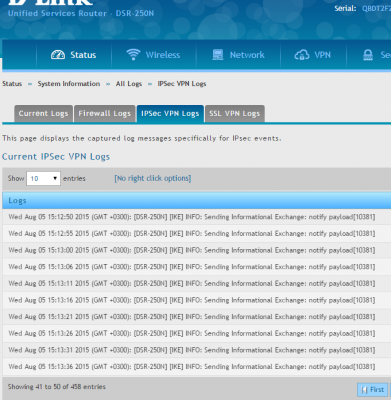391x400 pixels.
Task: Click the First page arrow icon
Action: coord(364,390)
